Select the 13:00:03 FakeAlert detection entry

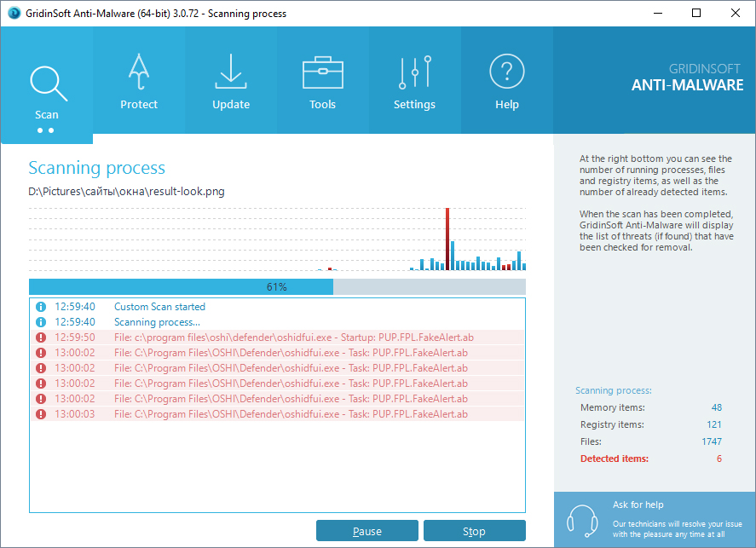[290, 414]
